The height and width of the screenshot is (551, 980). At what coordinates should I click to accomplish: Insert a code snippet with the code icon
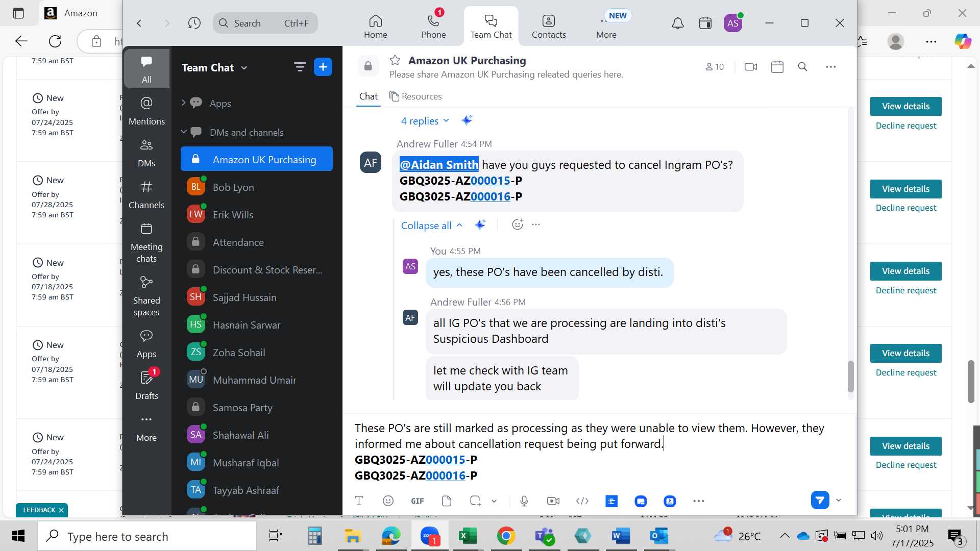(x=582, y=501)
